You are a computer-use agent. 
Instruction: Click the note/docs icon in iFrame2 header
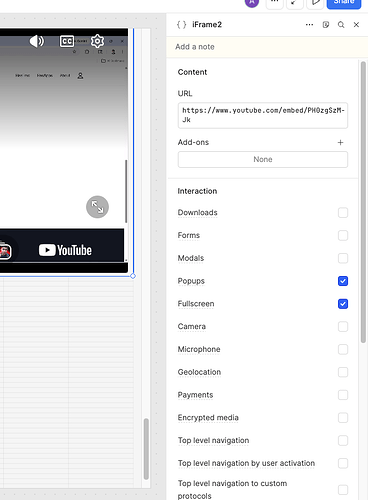click(326, 25)
